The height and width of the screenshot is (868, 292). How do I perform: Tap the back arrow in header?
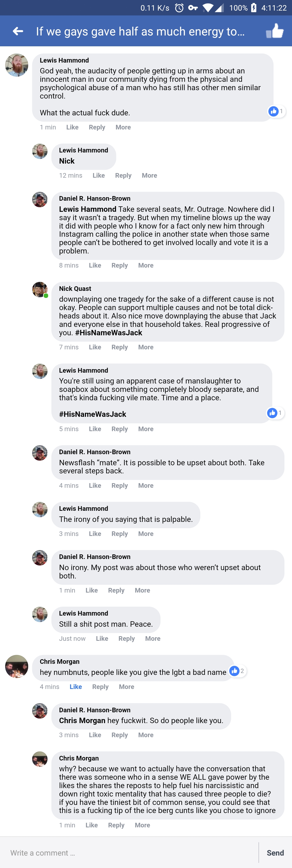tap(18, 31)
